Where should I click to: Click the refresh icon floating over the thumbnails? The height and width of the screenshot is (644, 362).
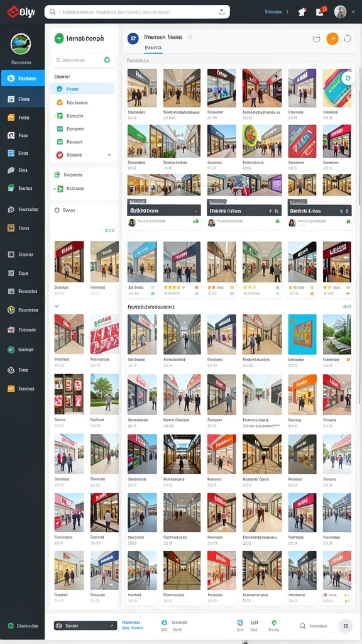348,78
